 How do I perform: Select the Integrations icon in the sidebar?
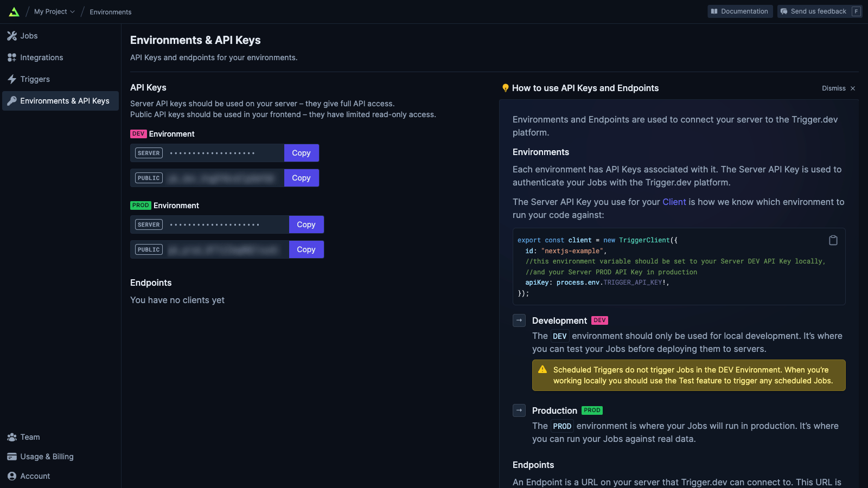tap(12, 57)
